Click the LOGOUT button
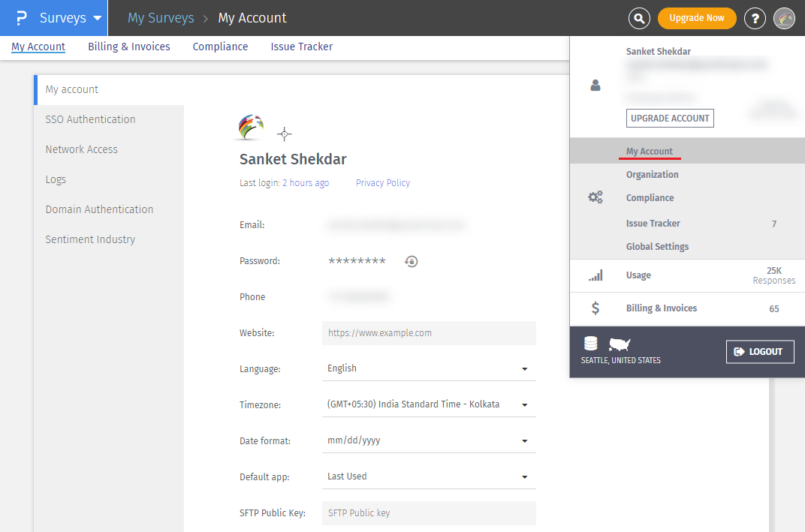This screenshot has width=805, height=532. [760, 352]
